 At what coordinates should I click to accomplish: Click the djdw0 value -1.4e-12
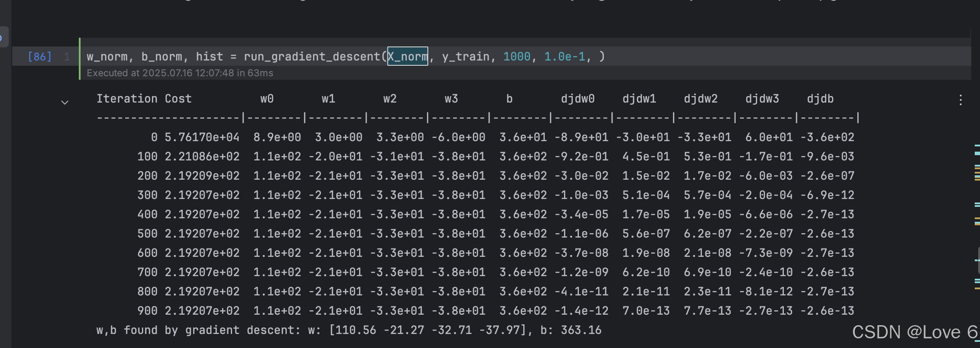point(582,311)
